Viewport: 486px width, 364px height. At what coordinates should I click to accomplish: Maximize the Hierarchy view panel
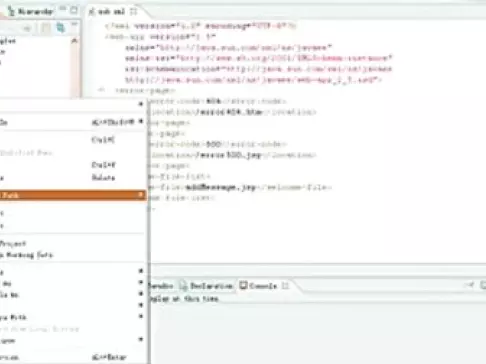click(x=74, y=10)
